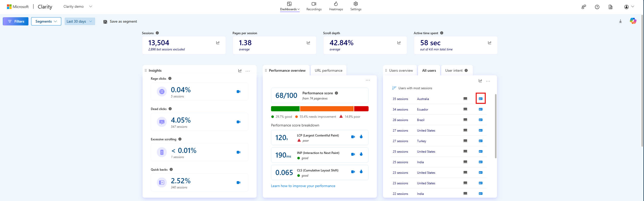Viewport: 644px width, 201px height.
Task: Open visitor profile for Australia user
Action: tap(481, 99)
